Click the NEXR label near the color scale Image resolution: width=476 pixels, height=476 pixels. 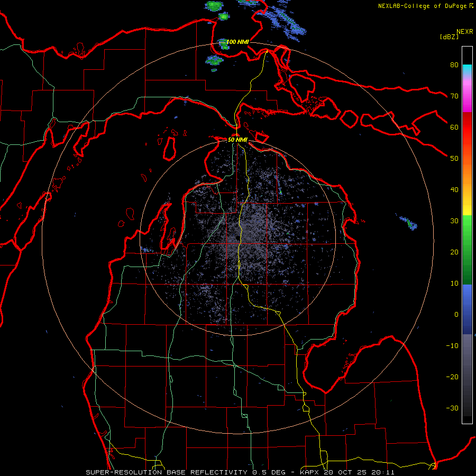click(x=465, y=32)
